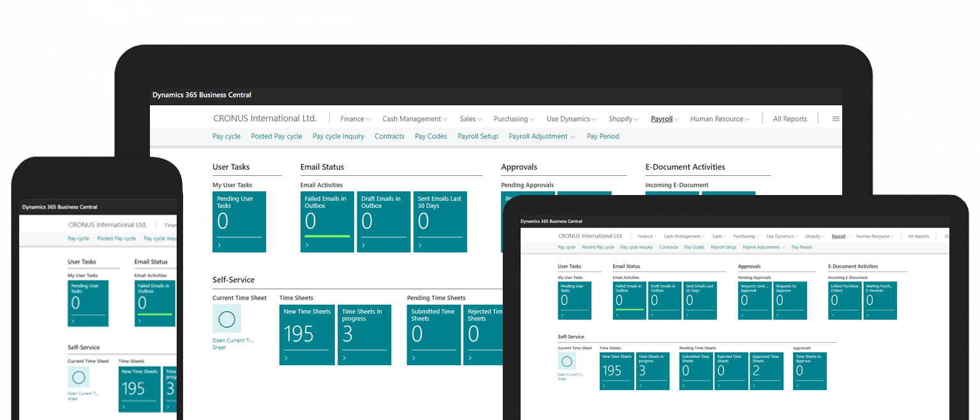The height and width of the screenshot is (420, 980).
Task: Click arrow on Approved Time Sheets tile, tablet
Action: [756, 384]
